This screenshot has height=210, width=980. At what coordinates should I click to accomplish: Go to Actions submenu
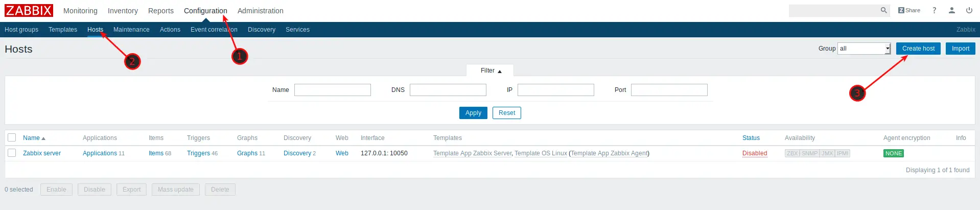tap(170, 30)
